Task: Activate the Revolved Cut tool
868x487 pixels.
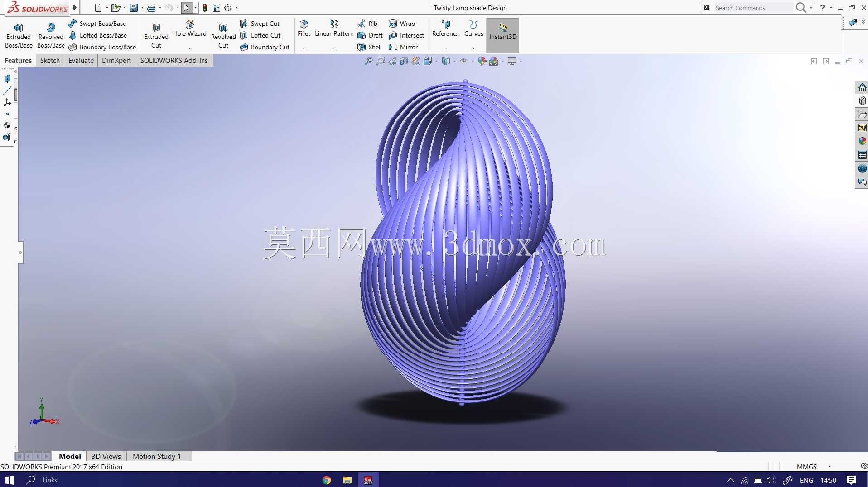Action: [x=223, y=35]
